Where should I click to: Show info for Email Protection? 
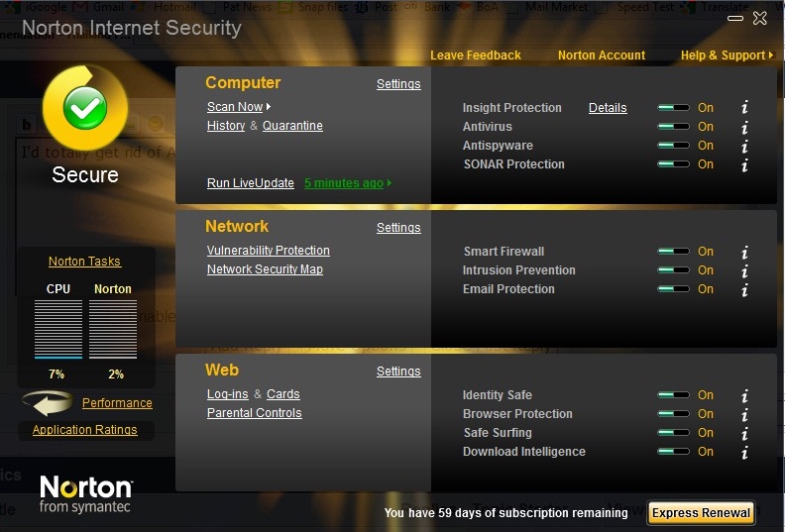click(x=744, y=289)
